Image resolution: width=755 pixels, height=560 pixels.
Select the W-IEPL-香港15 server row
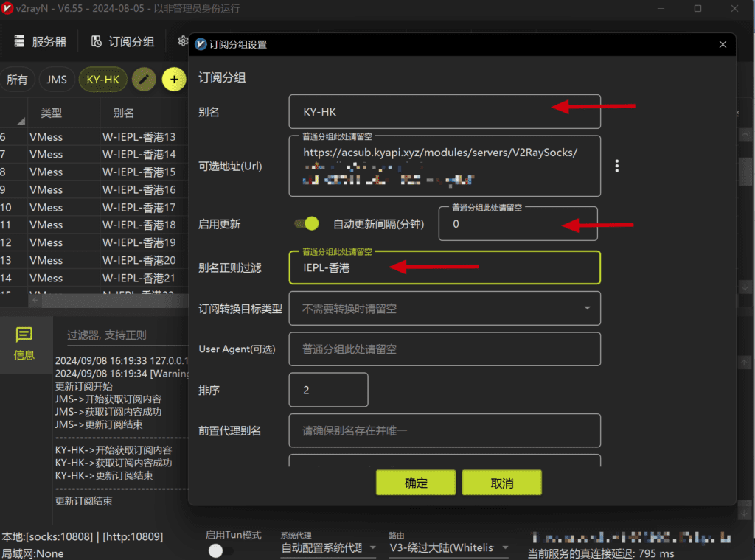click(94, 172)
